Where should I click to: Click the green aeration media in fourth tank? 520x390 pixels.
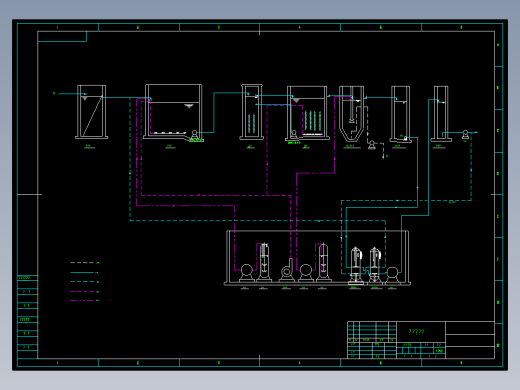pos(313,120)
